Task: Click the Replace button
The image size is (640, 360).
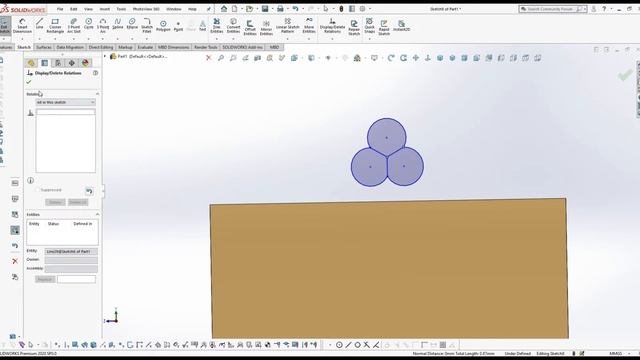Action: 45,279
